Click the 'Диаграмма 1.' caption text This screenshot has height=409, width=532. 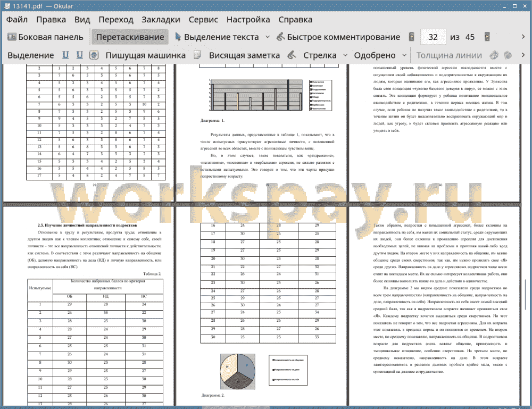click(212, 120)
